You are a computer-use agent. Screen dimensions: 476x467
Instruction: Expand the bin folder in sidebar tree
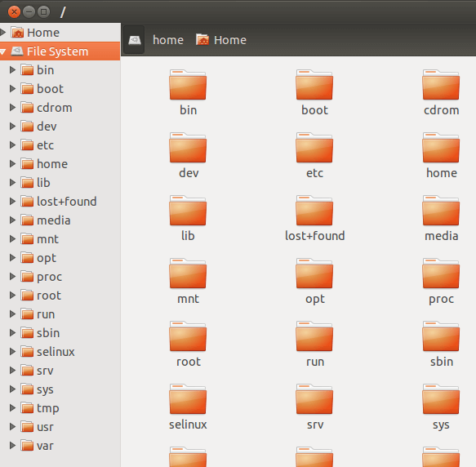pos(12,70)
